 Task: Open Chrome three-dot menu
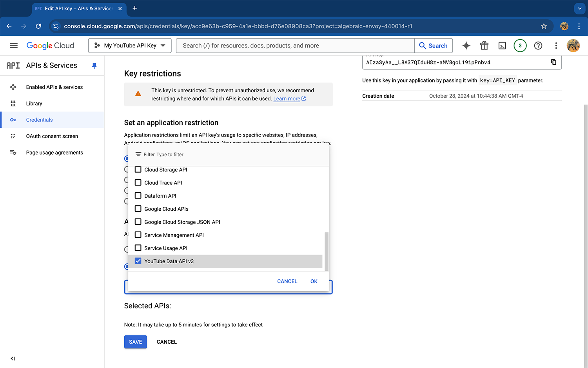point(579,26)
